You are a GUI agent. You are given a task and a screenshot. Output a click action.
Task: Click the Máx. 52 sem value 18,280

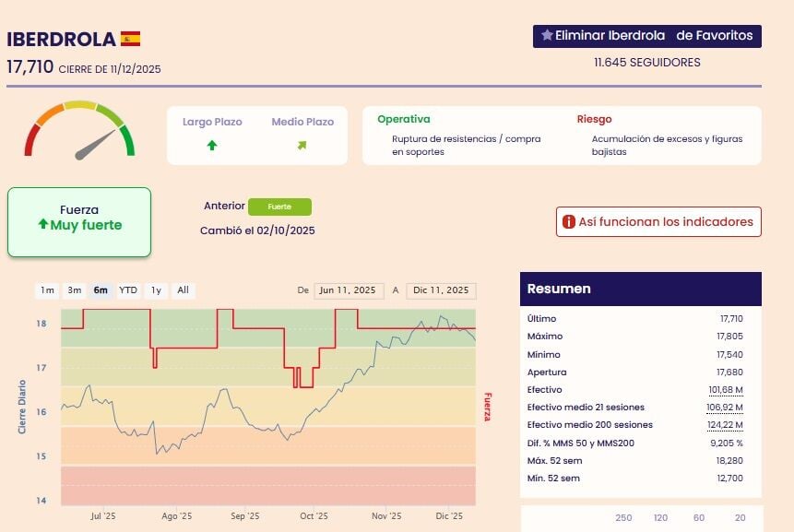coord(729,461)
